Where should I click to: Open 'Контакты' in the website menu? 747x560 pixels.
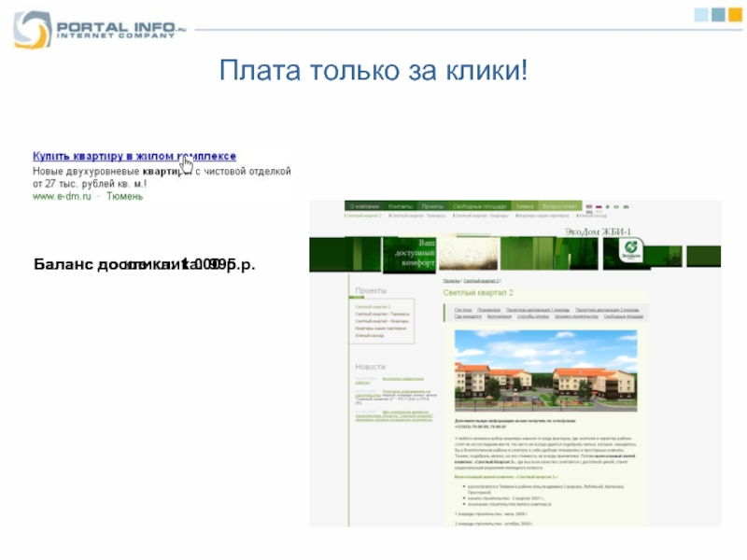coord(401,206)
